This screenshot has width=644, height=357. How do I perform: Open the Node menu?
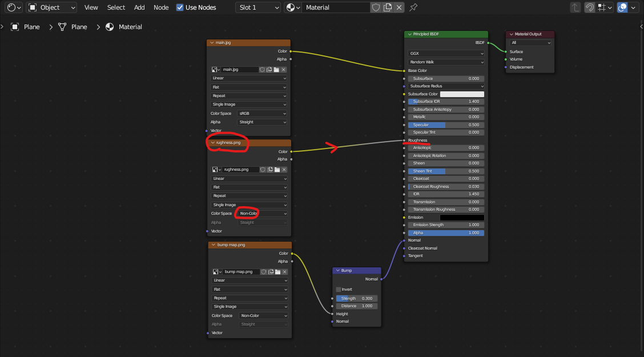161,7
